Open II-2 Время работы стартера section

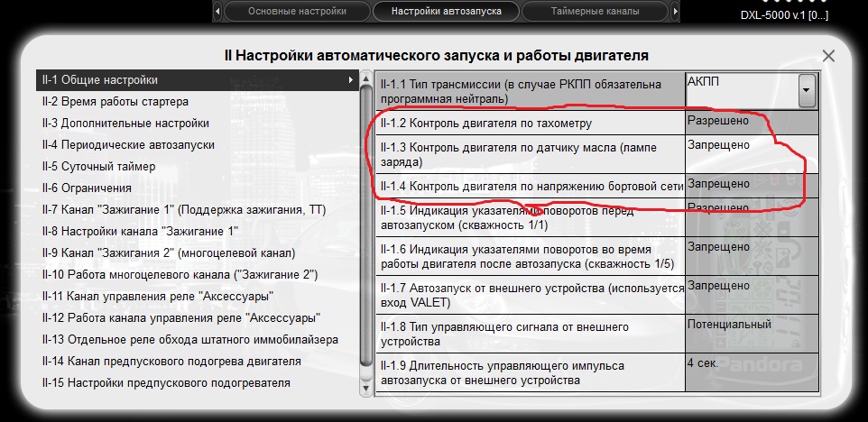(115, 101)
